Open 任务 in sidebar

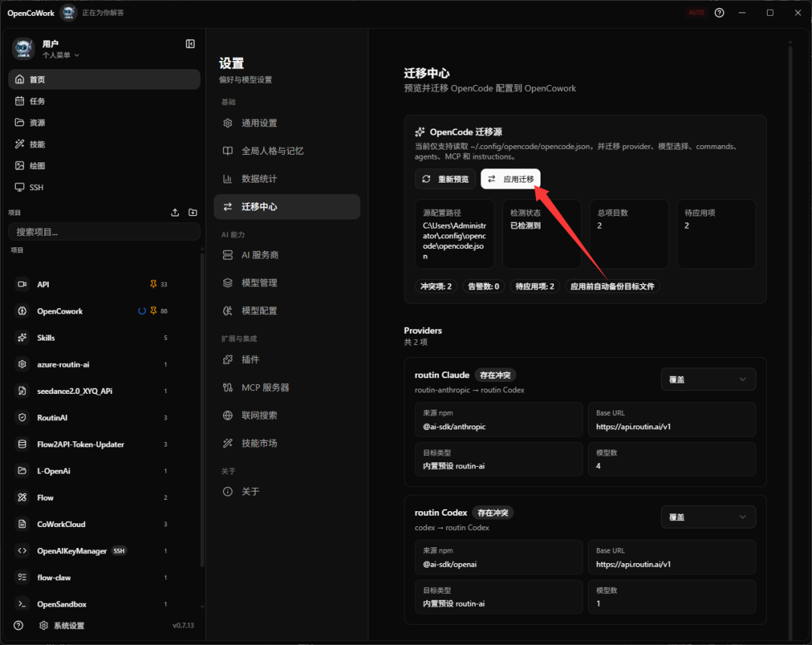tap(104, 101)
